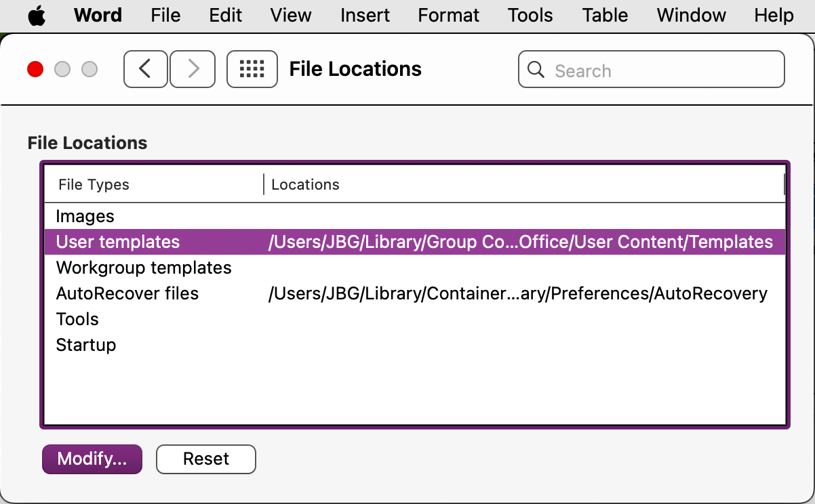Focus the Search preferences field
The image size is (815, 504).
tap(652, 70)
